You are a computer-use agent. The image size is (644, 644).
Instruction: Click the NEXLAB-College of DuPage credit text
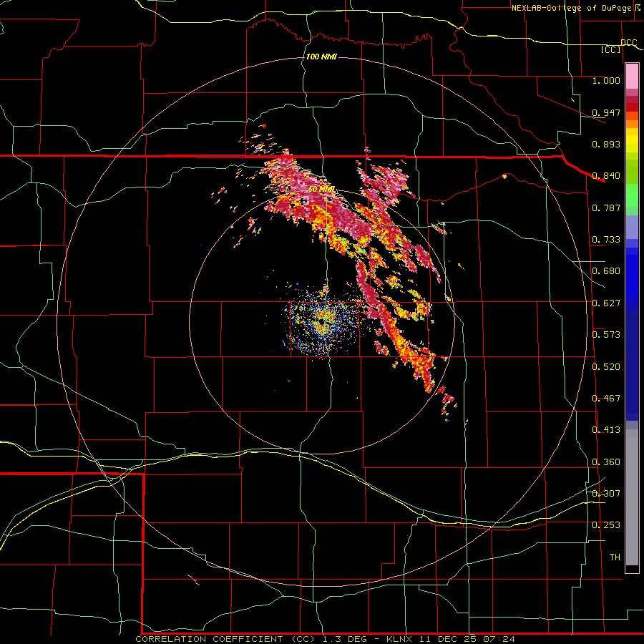point(576,8)
